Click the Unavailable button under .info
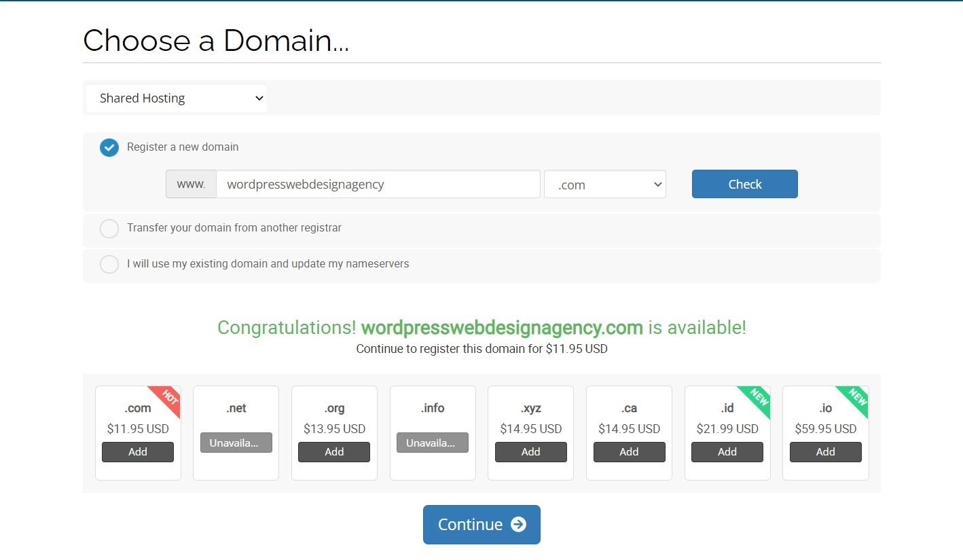The height and width of the screenshot is (560, 963). 433,443
